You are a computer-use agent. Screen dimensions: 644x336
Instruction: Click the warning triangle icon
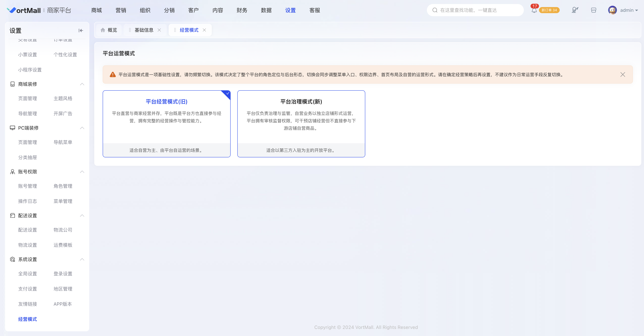click(113, 74)
